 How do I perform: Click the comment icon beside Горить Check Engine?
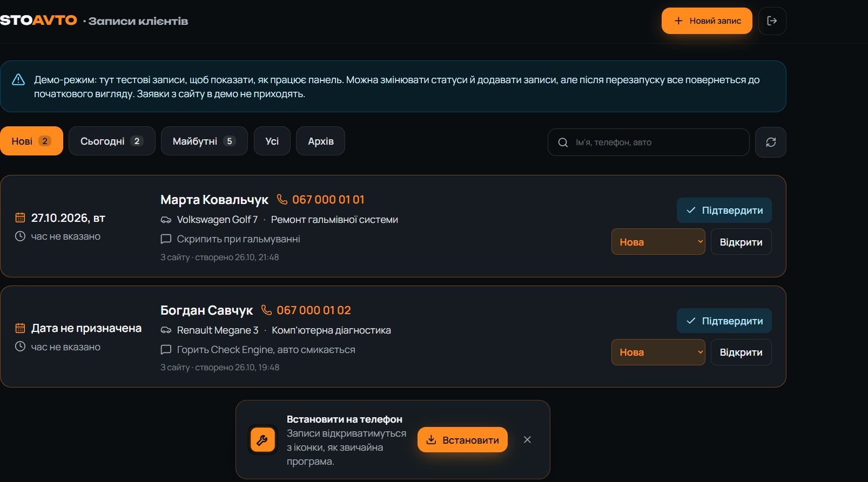tap(166, 350)
